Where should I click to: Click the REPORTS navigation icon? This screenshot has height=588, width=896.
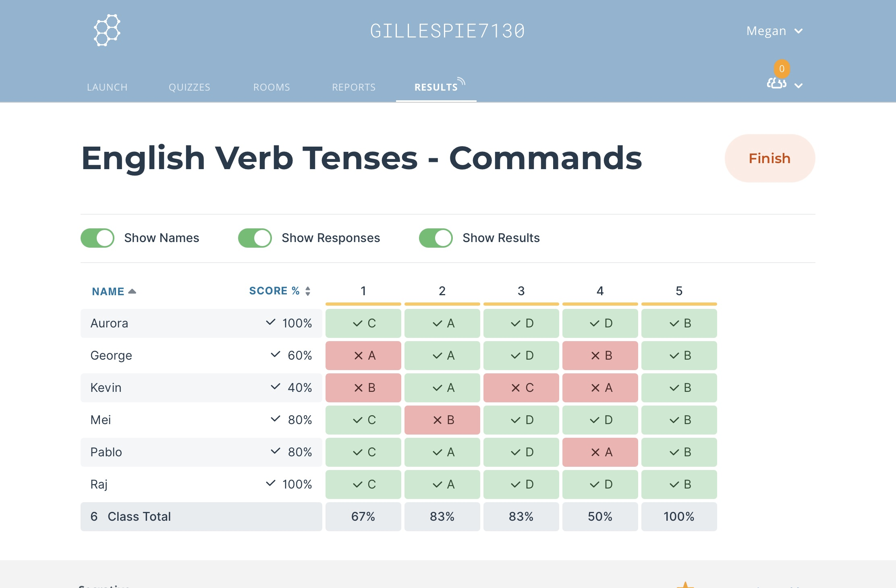click(x=353, y=86)
